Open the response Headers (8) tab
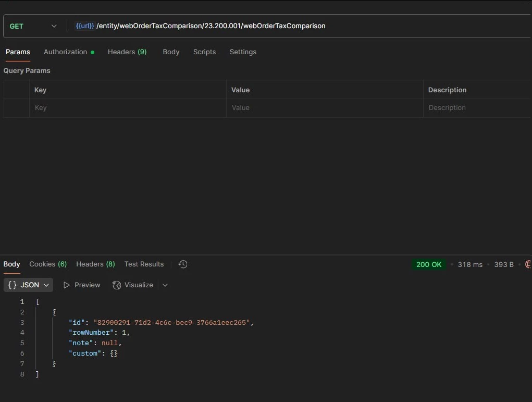Image resolution: width=532 pixels, height=402 pixels. click(x=95, y=264)
